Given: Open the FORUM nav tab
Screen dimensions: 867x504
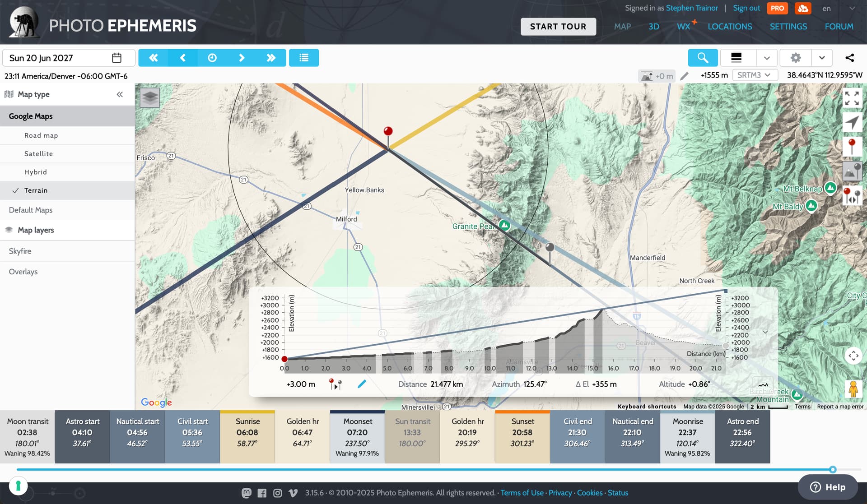Looking at the screenshot, I should click(x=839, y=27).
